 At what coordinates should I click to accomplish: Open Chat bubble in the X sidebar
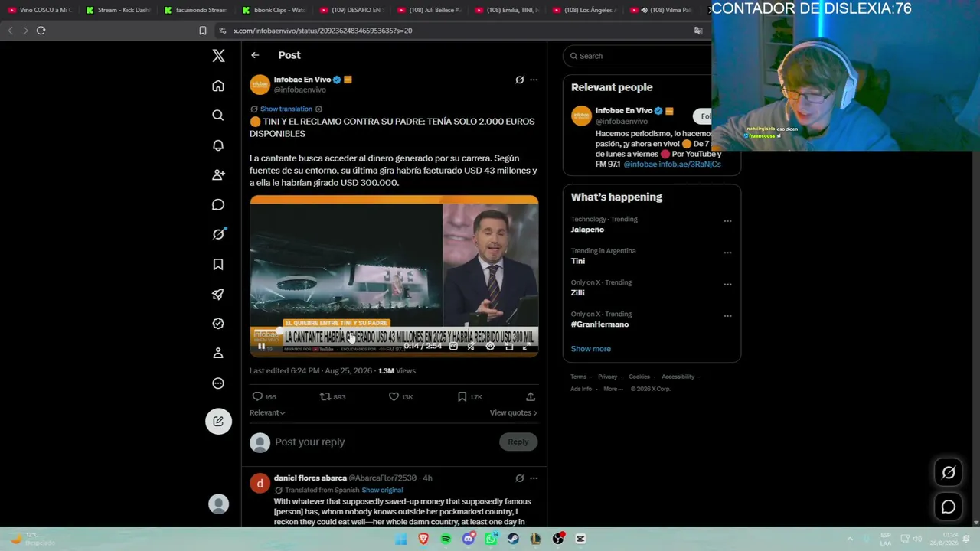[x=218, y=205]
